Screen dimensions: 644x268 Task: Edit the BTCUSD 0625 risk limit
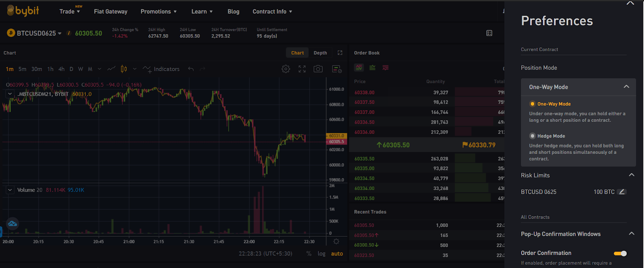621,192
